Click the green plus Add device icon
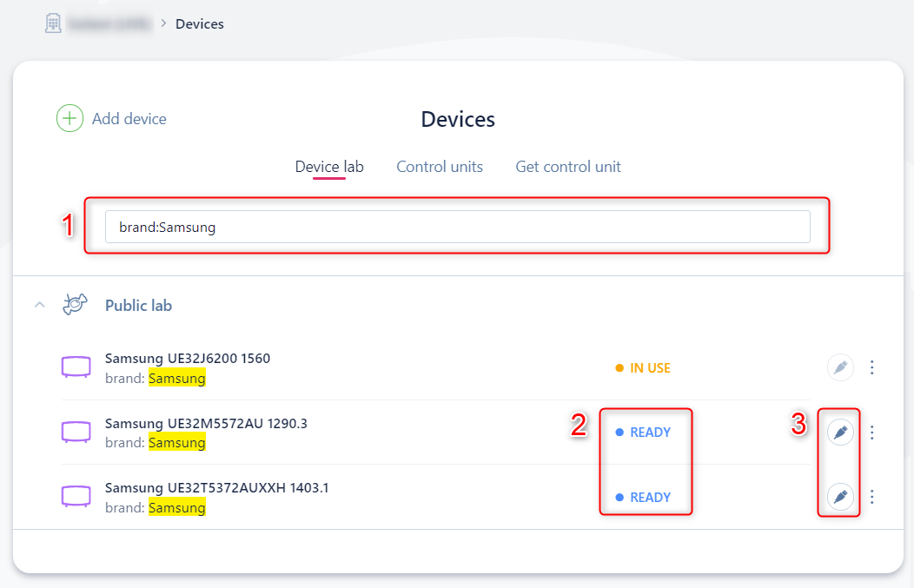914x588 pixels. tap(70, 118)
